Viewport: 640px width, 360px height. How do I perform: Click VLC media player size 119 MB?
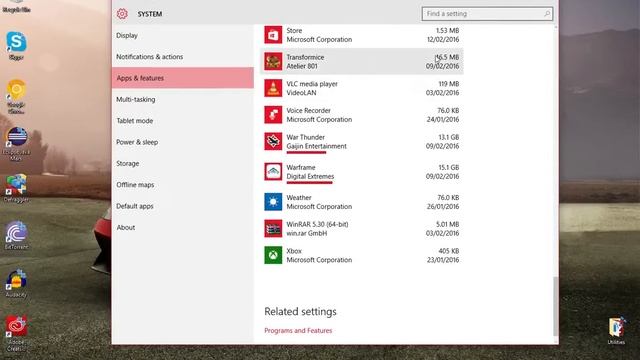point(449,84)
